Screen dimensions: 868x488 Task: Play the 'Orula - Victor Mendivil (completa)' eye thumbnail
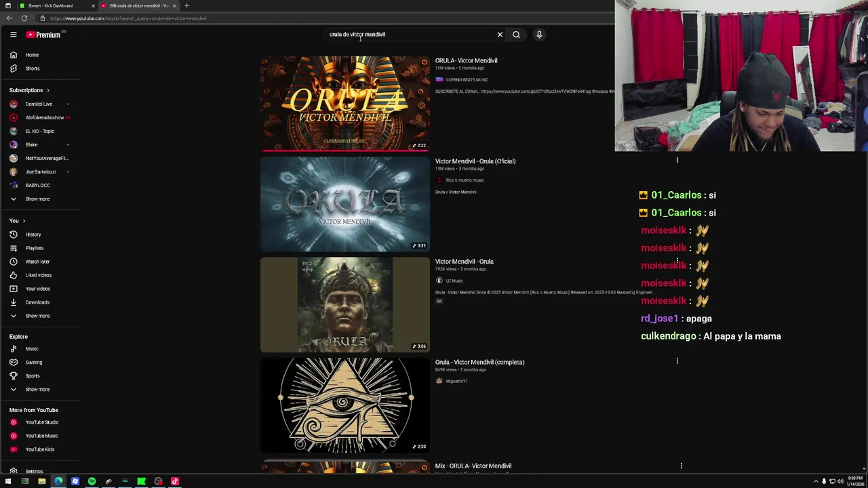tap(345, 405)
